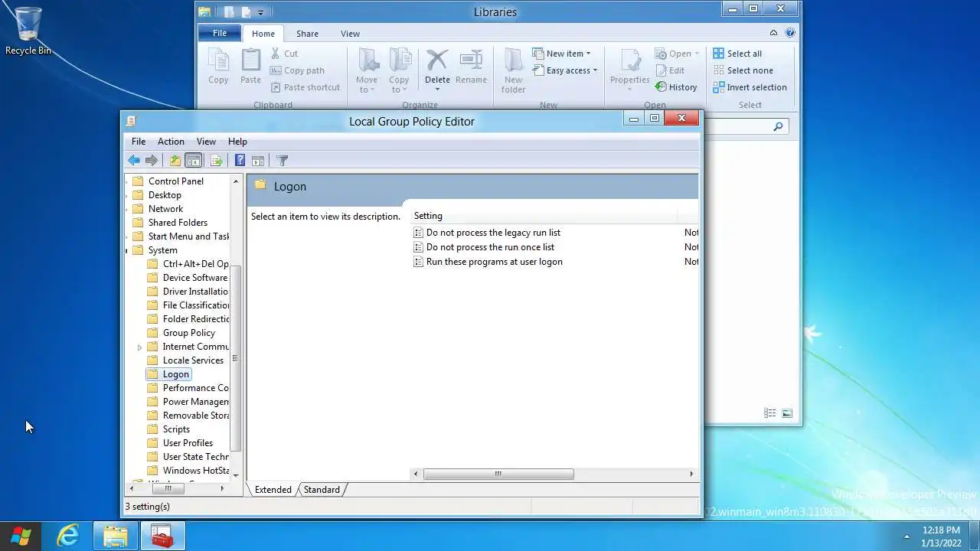980x551 pixels.
Task: Expand the Internet Communication folder node
Action: click(139, 347)
